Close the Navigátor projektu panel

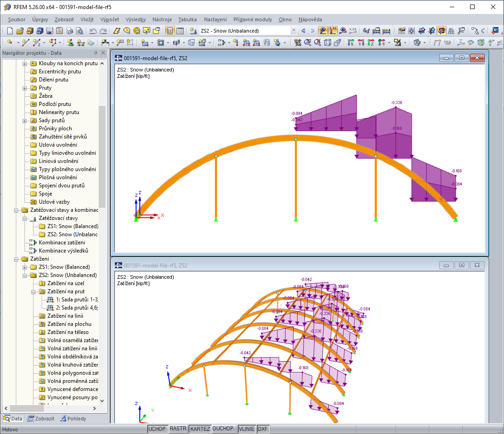(x=103, y=53)
